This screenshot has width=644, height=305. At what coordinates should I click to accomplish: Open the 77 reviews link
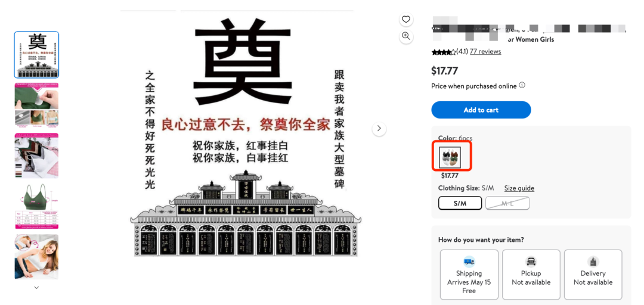pyautogui.click(x=485, y=51)
